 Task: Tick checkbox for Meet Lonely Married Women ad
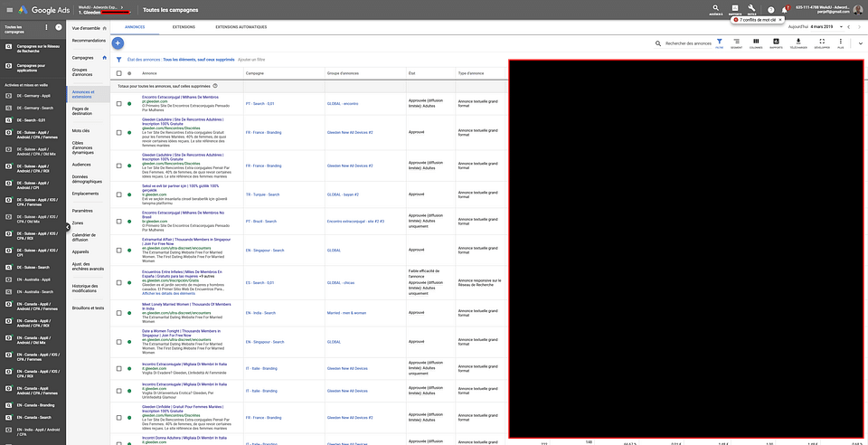[119, 313]
